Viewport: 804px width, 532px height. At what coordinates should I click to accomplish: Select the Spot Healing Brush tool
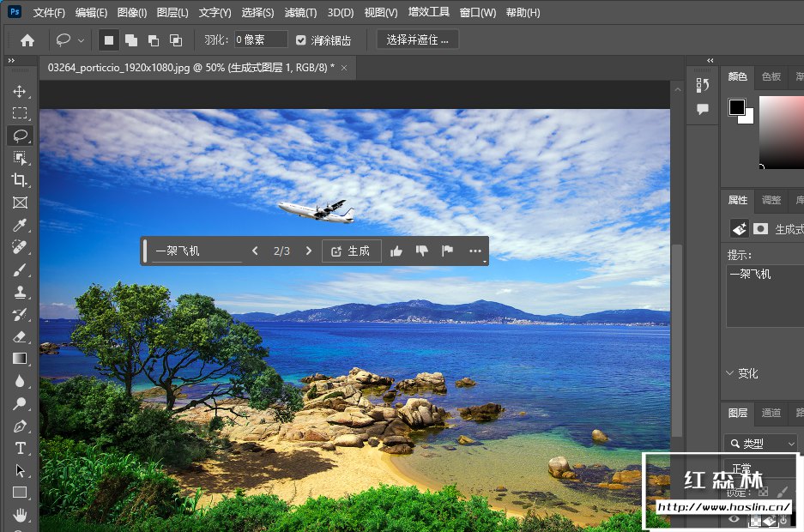[x=20, y=247]
